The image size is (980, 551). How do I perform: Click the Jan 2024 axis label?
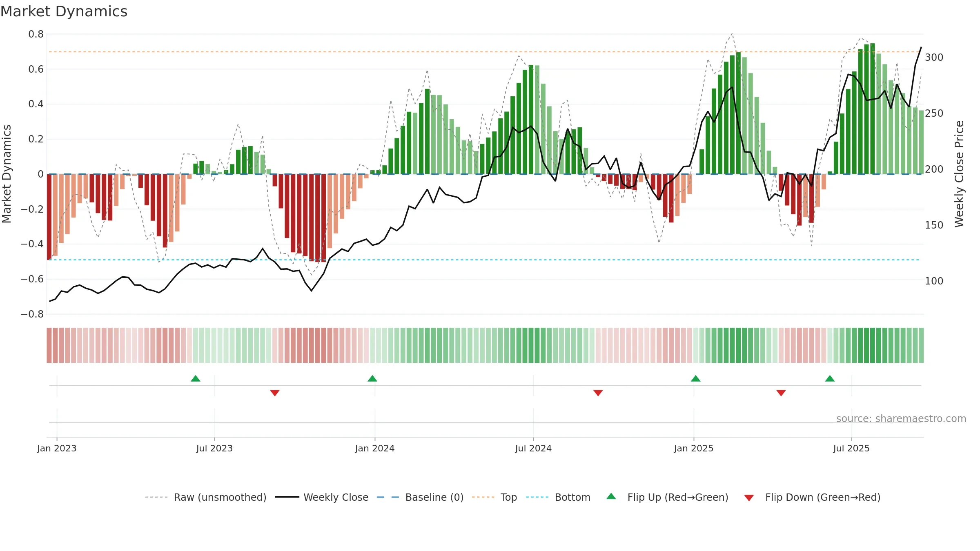tap(375, 448)
